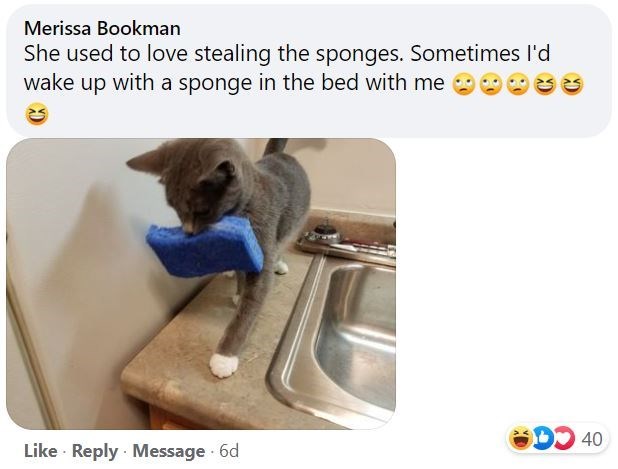Click the cat's white paw in the photo
The width and height of the screenshot is (618, 469).
pos(224,365)
